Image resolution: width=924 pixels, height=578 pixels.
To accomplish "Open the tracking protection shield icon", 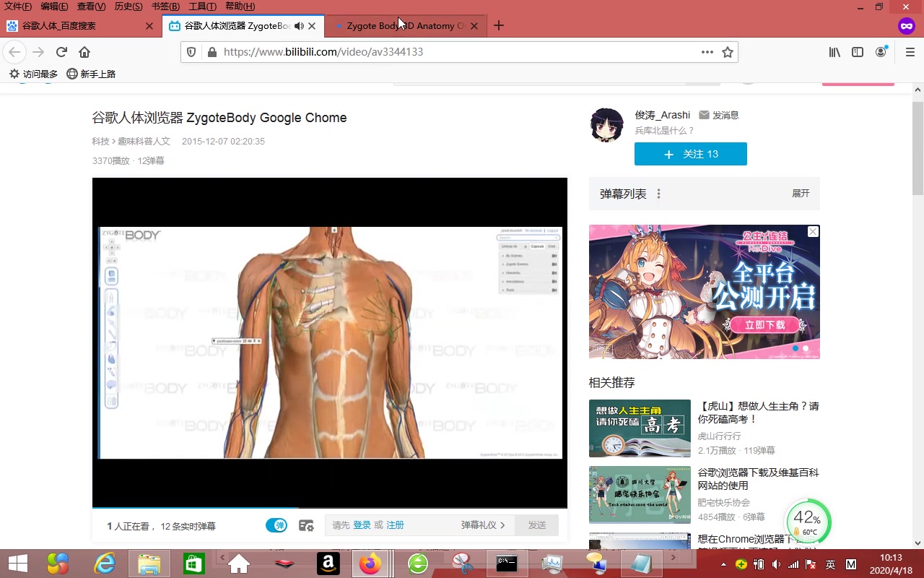I will click(191, 52).
